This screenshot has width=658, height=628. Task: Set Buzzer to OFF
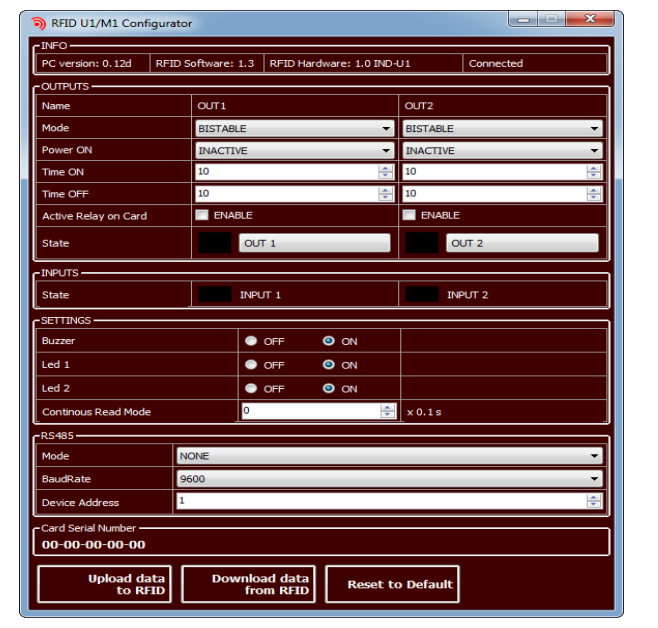tap(251, 341)
